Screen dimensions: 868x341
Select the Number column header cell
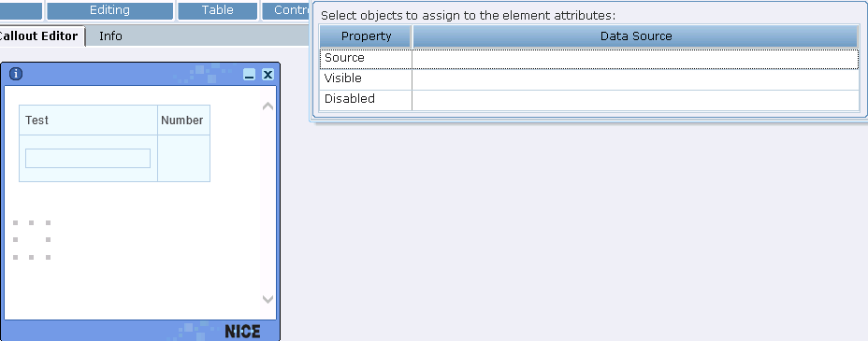pos(183,120)
